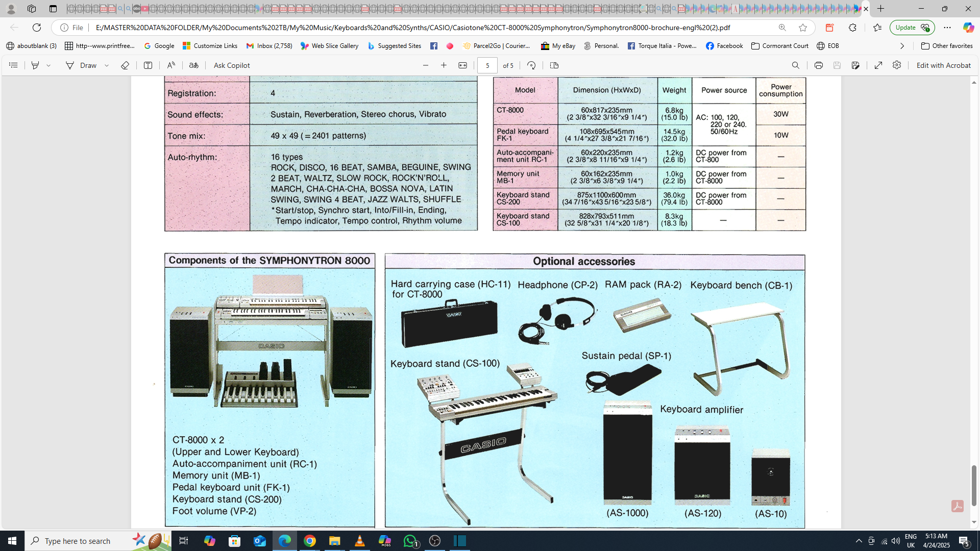
Task: Click the Read aloud icon
Action: 171,65
